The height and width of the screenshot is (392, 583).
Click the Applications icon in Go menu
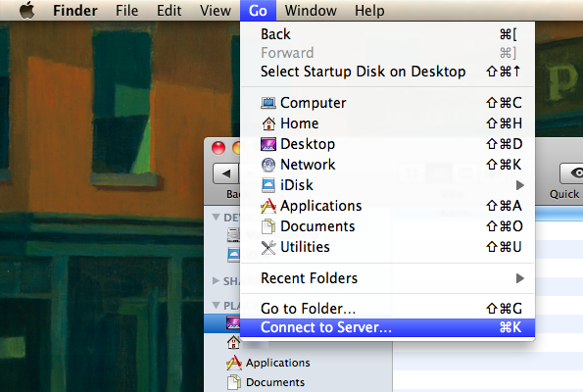point(268,206)
